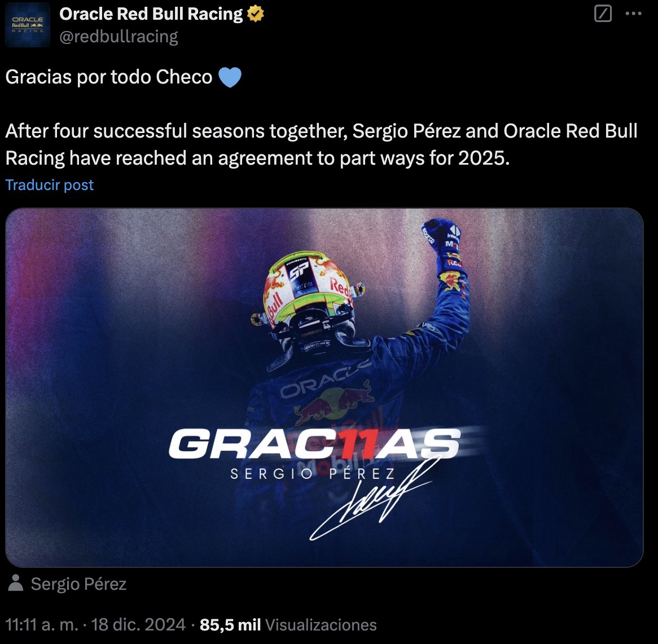Click the GRAC11AS headline in the image
This screenshot has width=658, height=644.
tap(314, 444)
